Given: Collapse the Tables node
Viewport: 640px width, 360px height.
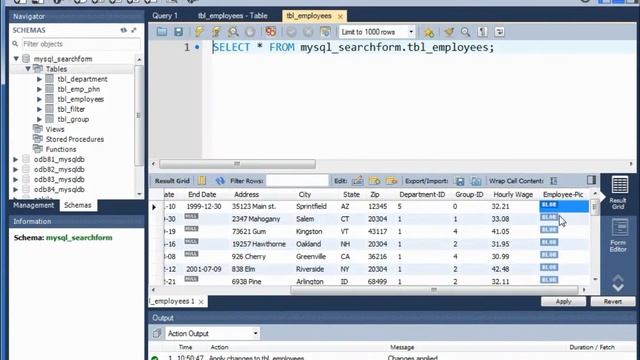Looking at the screenshot, I should [x=28, y=69].
